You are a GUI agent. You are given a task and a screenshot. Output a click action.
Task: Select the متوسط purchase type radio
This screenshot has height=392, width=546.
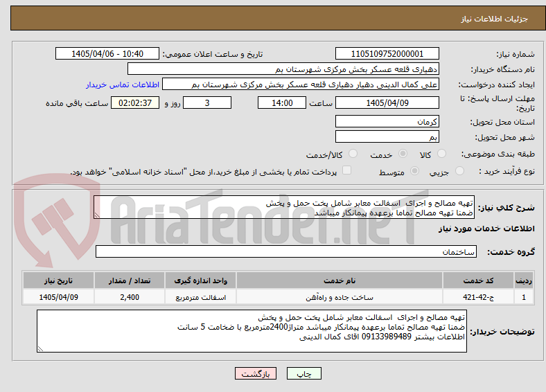click(415, 170)
